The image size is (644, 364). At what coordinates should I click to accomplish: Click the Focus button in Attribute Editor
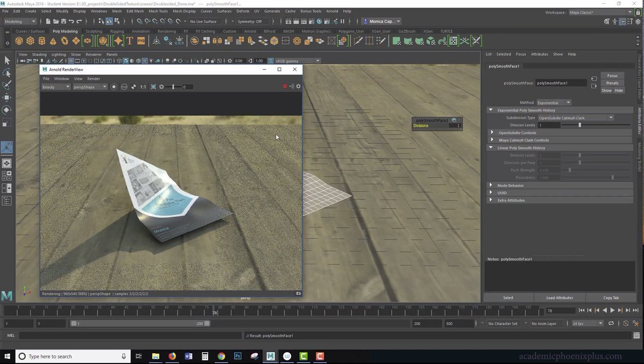pyautogui.click(x=612, y=76)
